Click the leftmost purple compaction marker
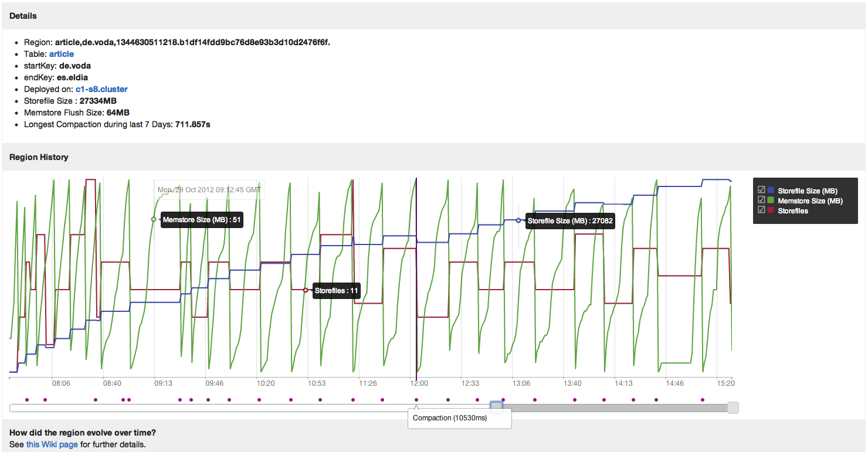868x452 pixels. coord(27,399)
